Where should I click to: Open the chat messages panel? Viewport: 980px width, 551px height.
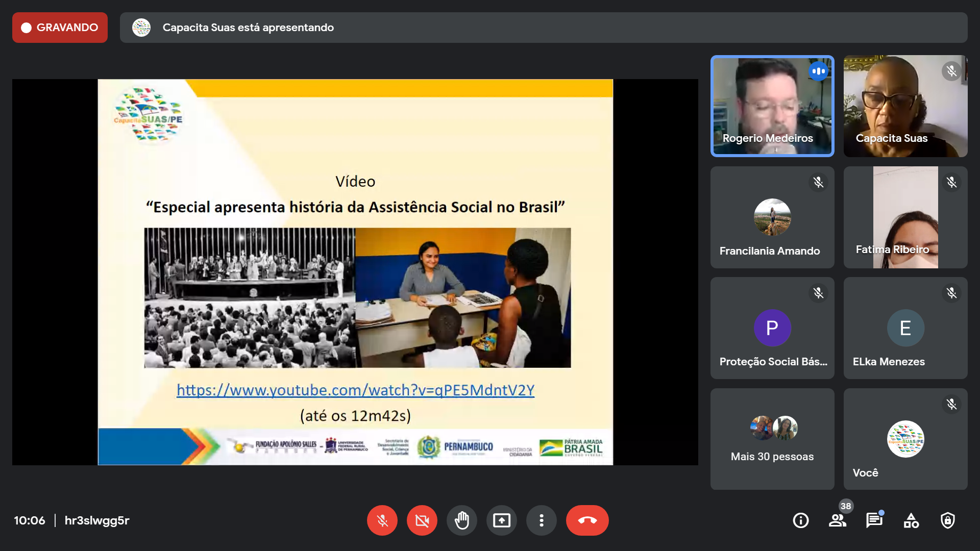pyautogui.click(x=874, y=520)
